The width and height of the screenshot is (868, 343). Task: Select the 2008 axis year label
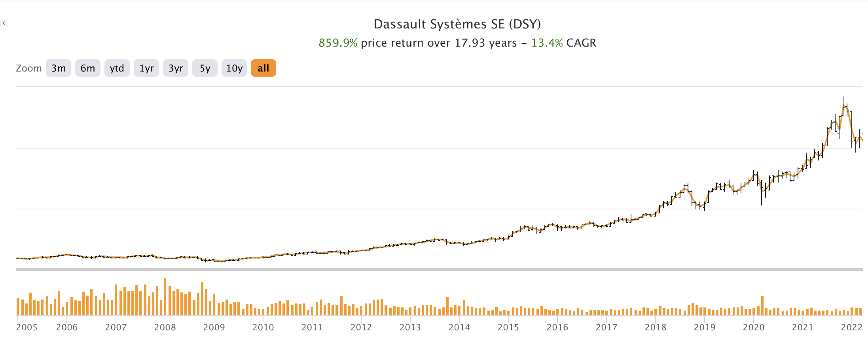[x=165, y=327]
